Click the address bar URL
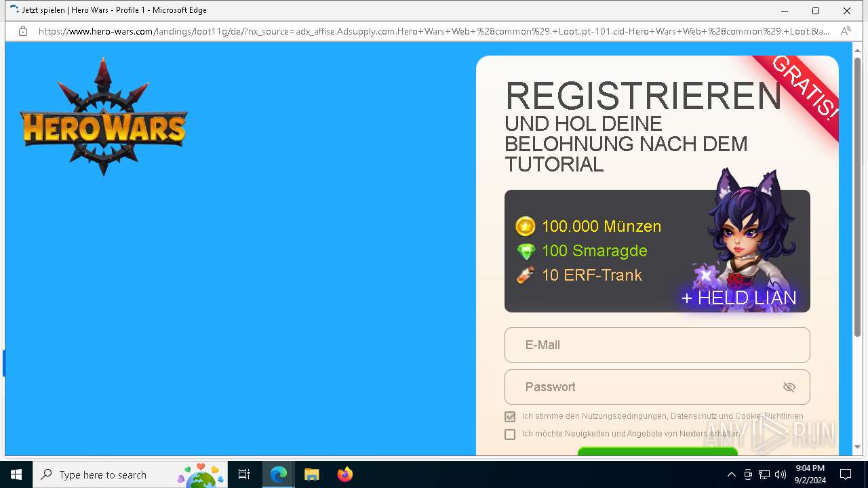The image size is (868, 488). point(434,31)
